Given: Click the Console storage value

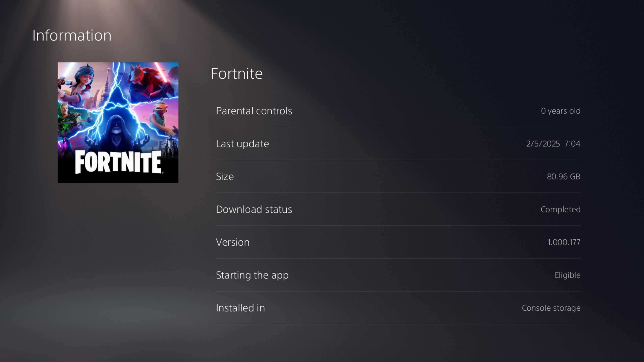Looking at the screenshot, I should click(x=551, y=308).
